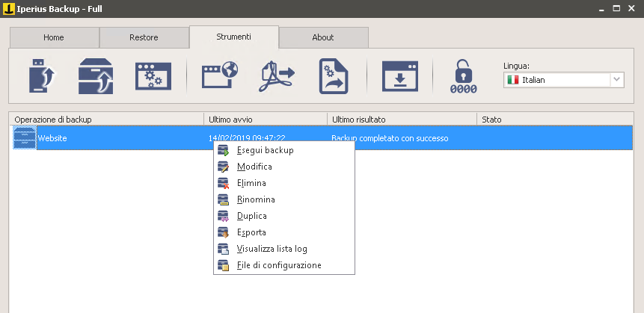Click the archive box upload icon

[x=96, y=76]
